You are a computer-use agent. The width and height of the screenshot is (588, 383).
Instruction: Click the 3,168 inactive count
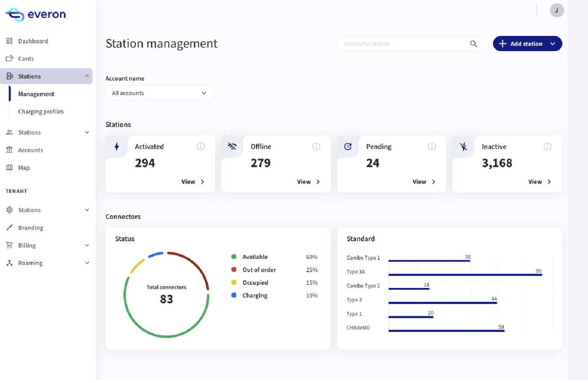[x=497, y=163]
